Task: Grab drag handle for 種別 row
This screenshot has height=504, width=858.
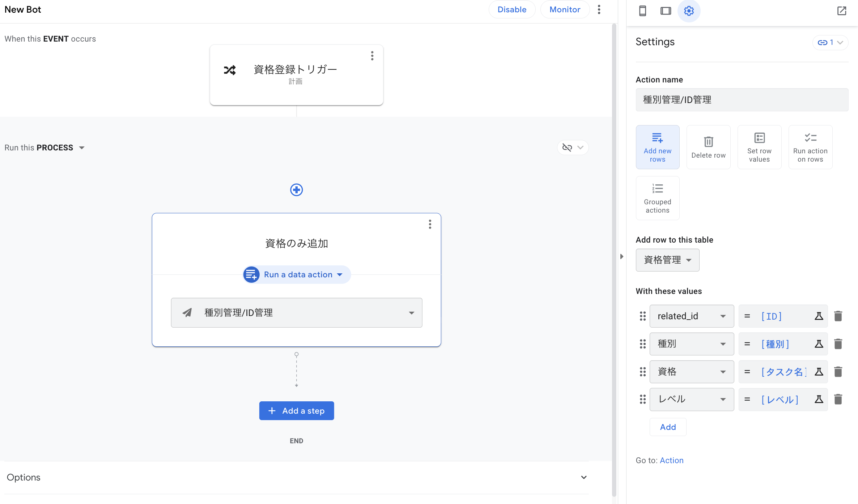Action: (x=642, y=344)
